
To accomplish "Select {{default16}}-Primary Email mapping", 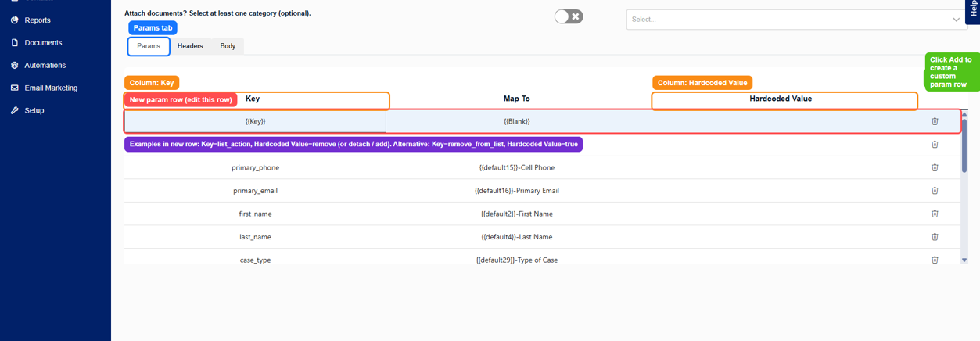I will [516, 191].
